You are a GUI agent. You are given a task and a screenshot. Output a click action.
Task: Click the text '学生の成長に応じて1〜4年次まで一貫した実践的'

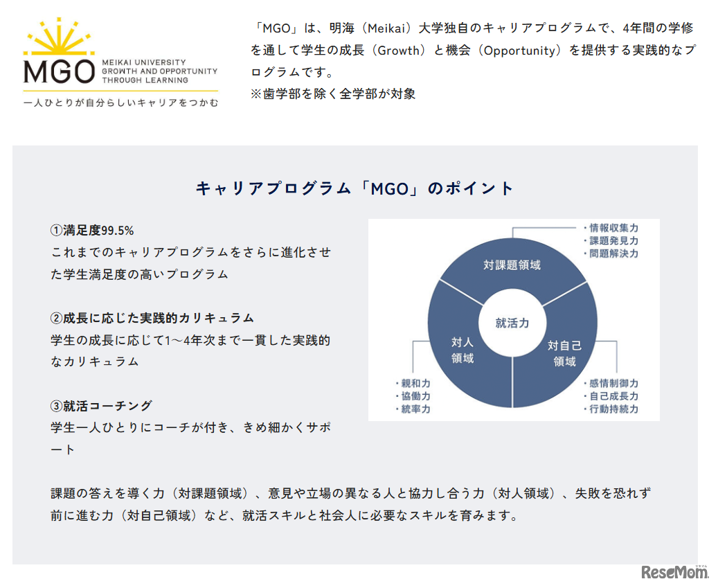[x=190, y=340]
